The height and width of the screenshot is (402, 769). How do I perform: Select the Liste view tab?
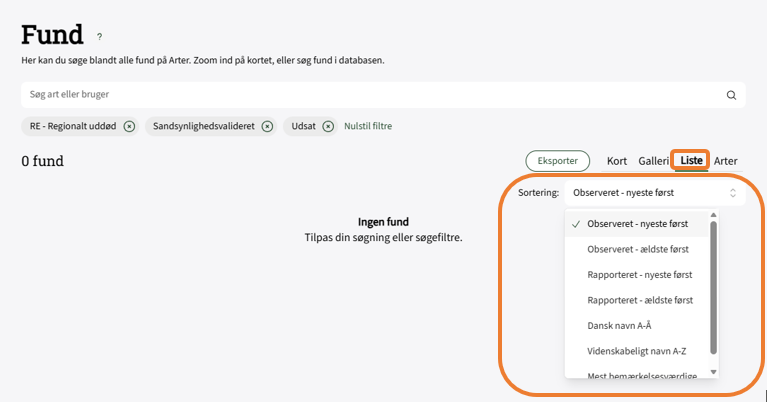pos(691,160)
